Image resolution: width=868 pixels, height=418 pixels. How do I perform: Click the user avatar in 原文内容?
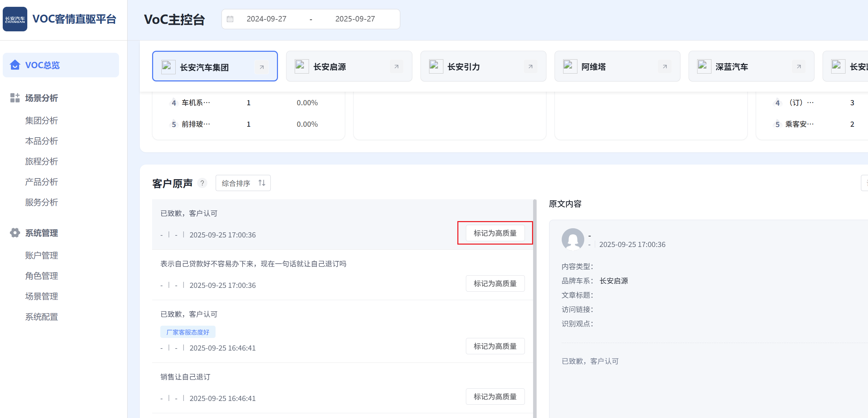pyautogui.click(x=573, y=239)
